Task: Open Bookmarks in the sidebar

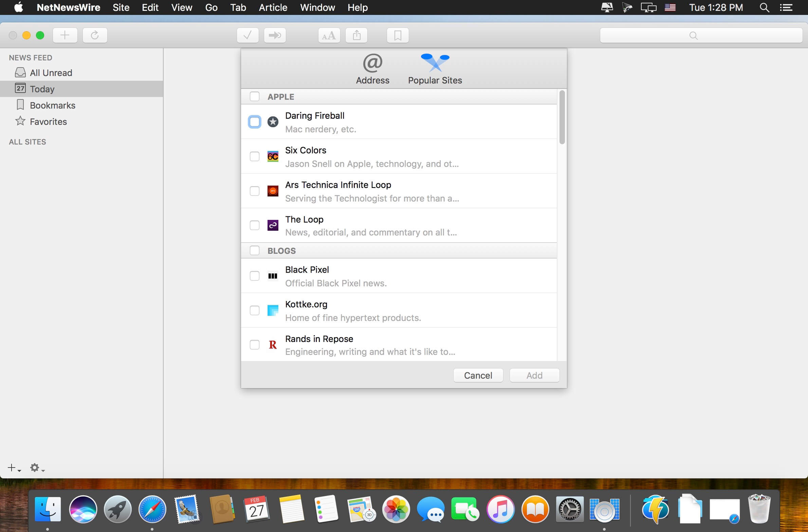Action: pyautogui.click(x=81, y=105)
